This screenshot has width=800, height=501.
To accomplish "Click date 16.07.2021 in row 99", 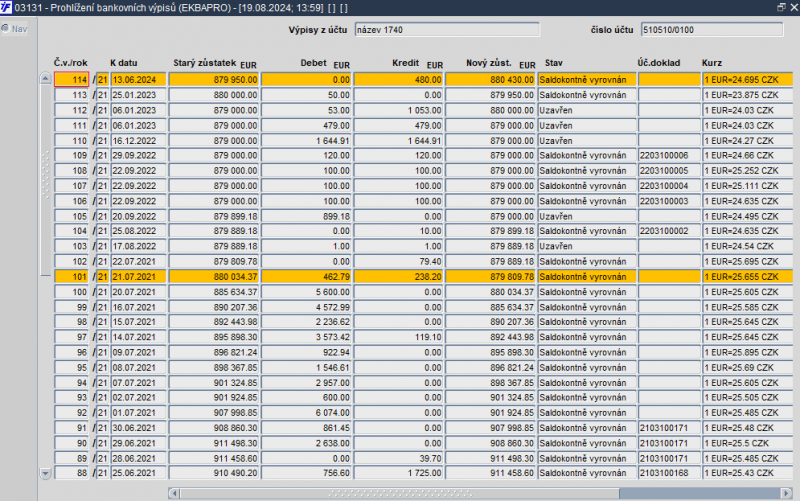I will [x=138, y=307].
